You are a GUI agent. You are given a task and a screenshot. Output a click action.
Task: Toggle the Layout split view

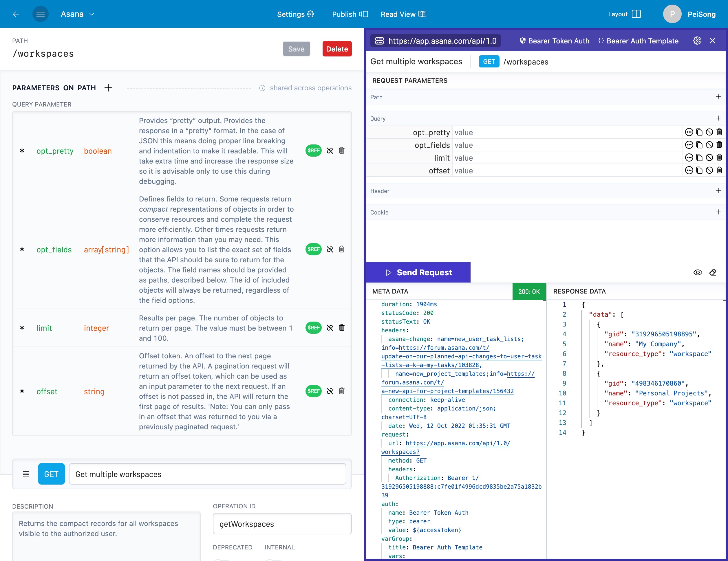624,14
